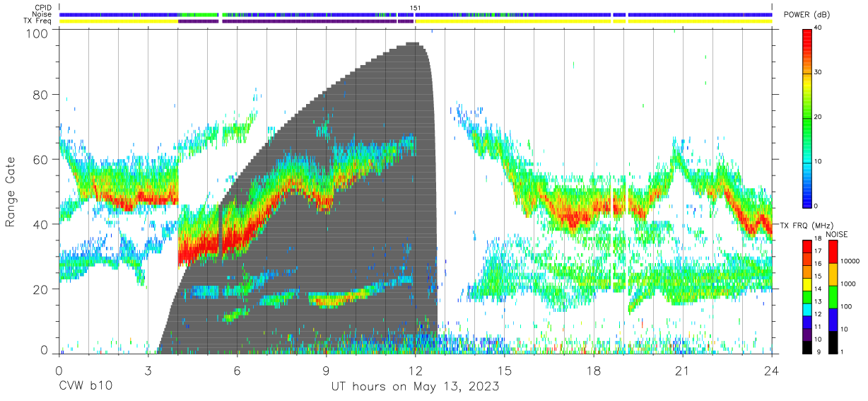Click the TX frequency legend "18" tick

(x=819, y=239)
